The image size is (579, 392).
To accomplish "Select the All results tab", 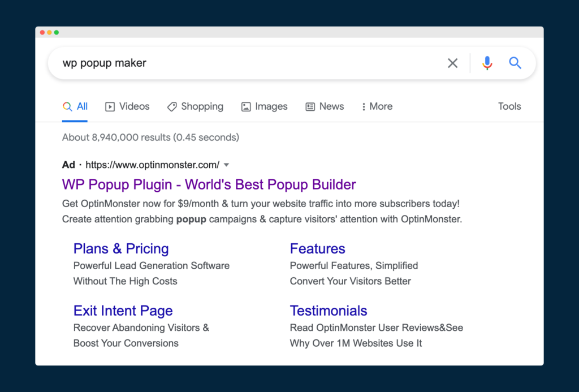I will coord(75,107).
